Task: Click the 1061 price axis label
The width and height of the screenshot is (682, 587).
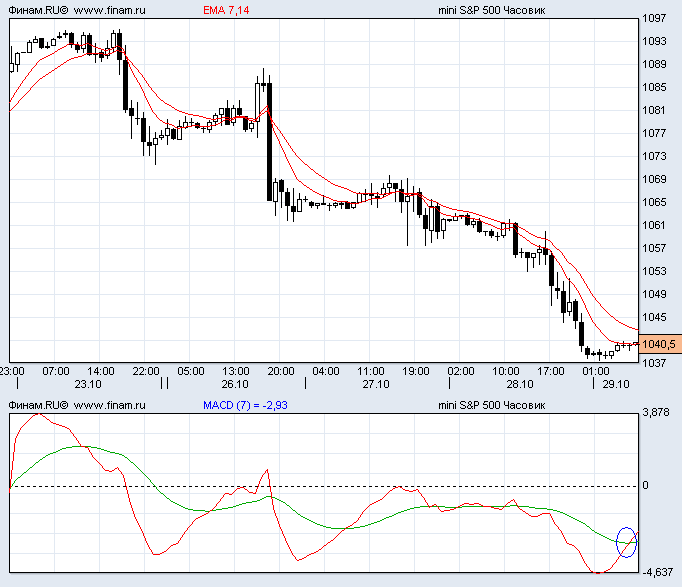Action: coord(654,225)
